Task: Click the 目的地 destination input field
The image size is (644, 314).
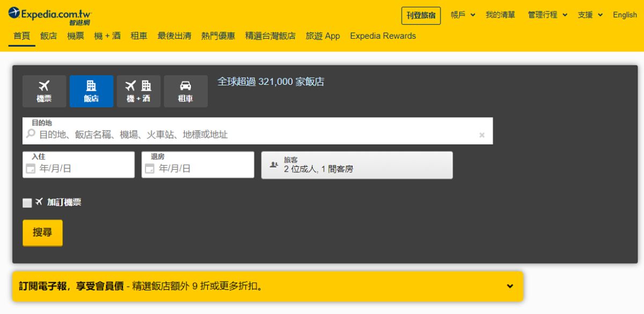Action: (x=215, y=135)
